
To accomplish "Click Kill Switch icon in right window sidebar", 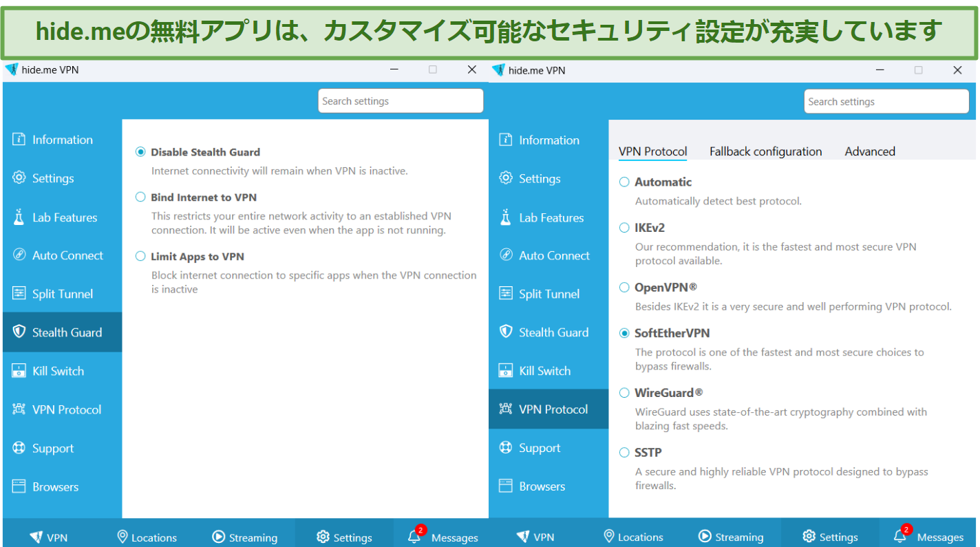I will [506, 371].
